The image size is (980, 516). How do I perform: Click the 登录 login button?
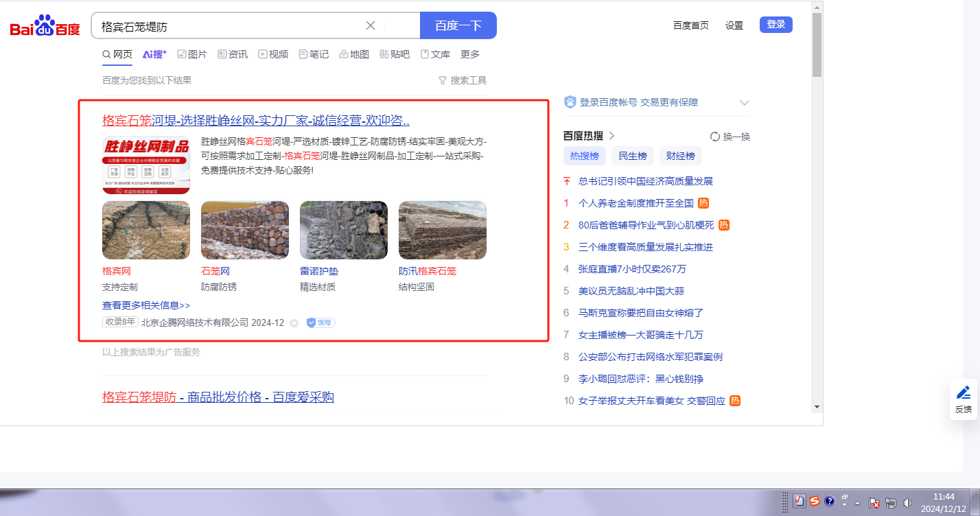click(775, 25)
